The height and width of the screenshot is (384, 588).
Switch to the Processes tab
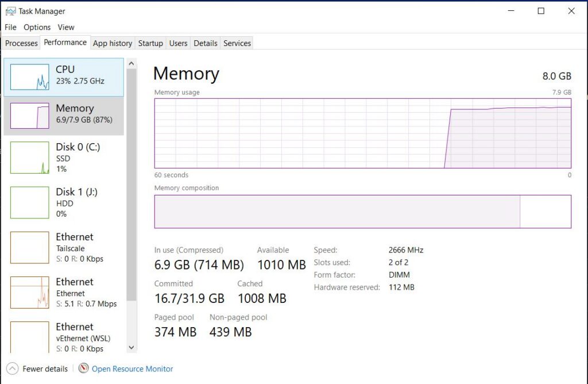tap(21, 43)
